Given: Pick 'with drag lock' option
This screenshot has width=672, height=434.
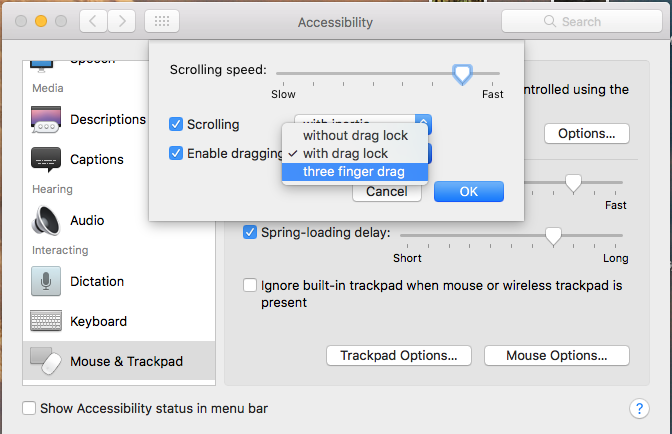Looking at the screenshot, I should [x=354, y=153].
